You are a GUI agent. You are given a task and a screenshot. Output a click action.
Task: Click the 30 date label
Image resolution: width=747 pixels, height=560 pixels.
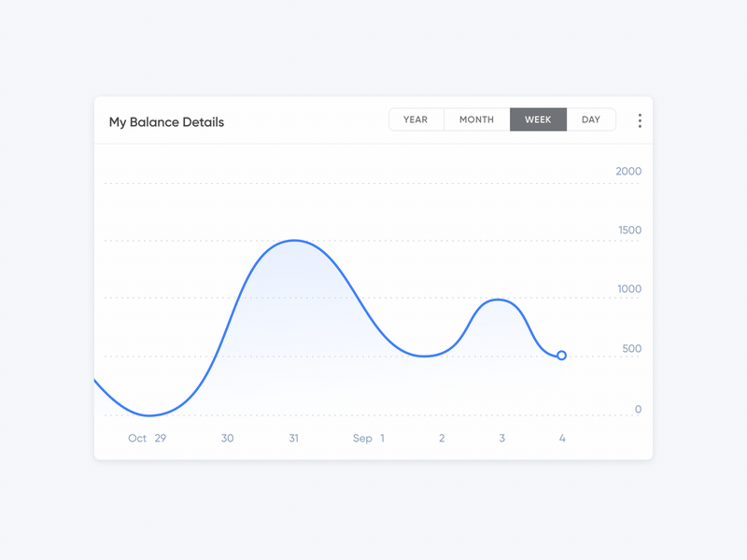click(228, 438)
